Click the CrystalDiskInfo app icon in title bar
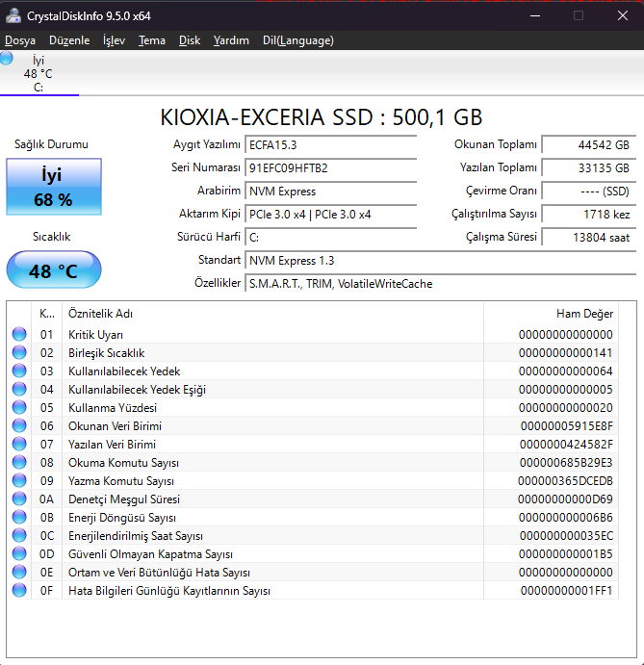Viewport: 644px width, 665px height. click(x=13, y=15)
